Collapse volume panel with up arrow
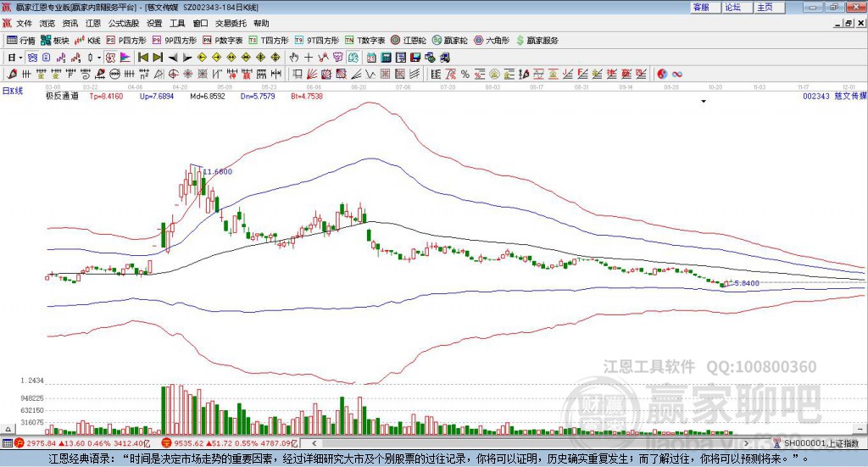Image resolution: width=868 pixels, height=467 pixels. [8, 429]
